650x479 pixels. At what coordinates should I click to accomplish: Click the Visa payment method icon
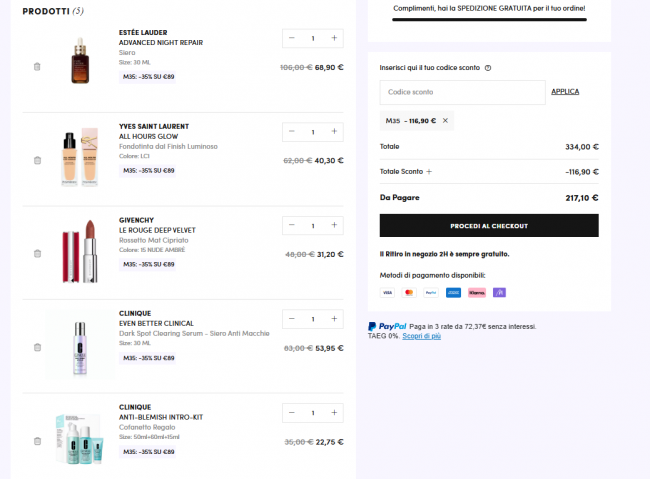click(x=387, y=292)
